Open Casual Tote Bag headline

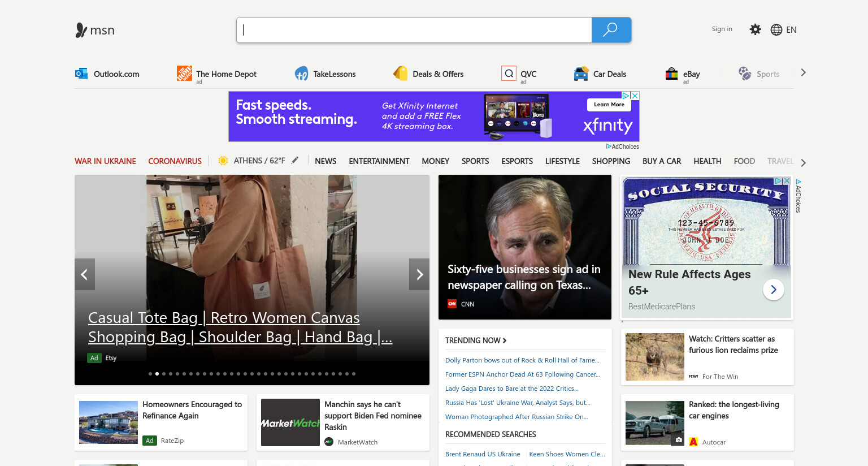click(240, 327)
